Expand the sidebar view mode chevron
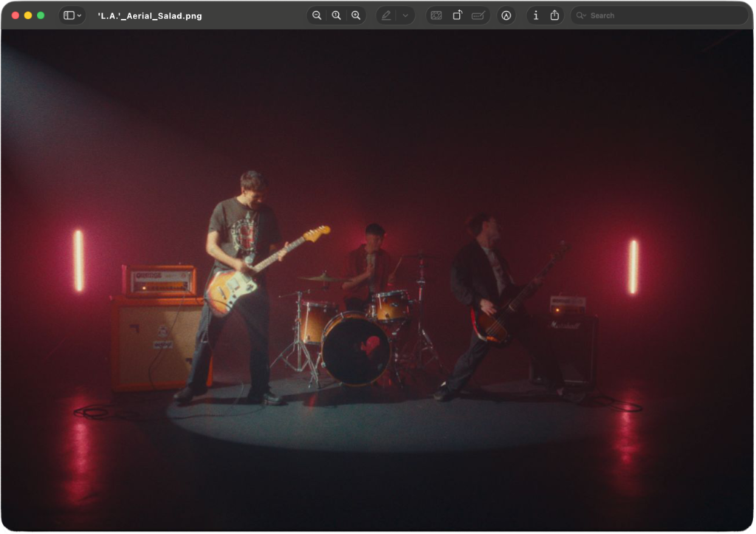This screenshot has width=756, height=534. (79, 16)
